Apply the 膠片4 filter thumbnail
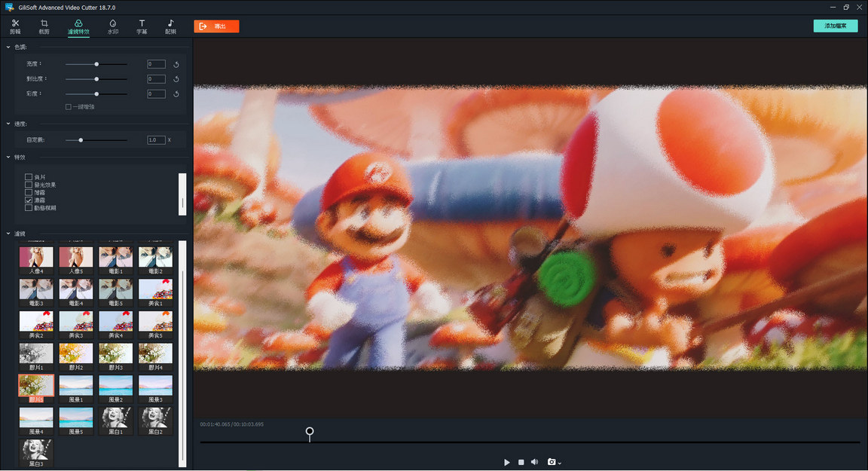Screen dimensions: 868x471 click(155, 356)
